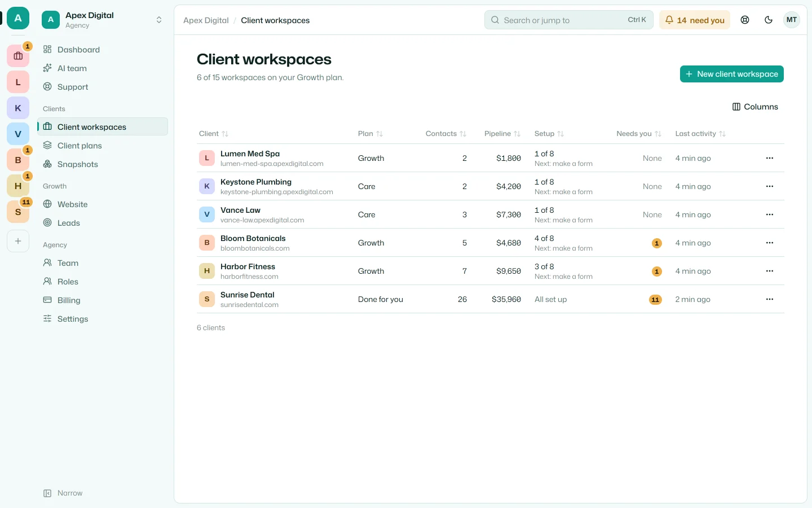
Task: Switch to Sunrise Dental rail avatar S
Action: (18, 212)
